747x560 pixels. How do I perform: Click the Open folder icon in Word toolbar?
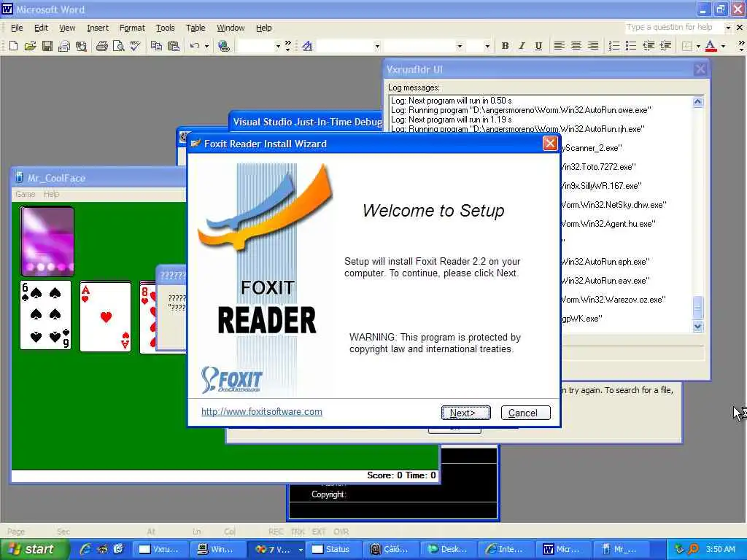[x=30, y=46]
